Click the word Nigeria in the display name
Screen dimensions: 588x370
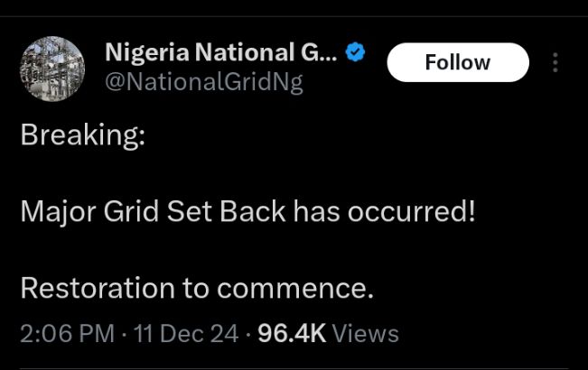[145, 53]
